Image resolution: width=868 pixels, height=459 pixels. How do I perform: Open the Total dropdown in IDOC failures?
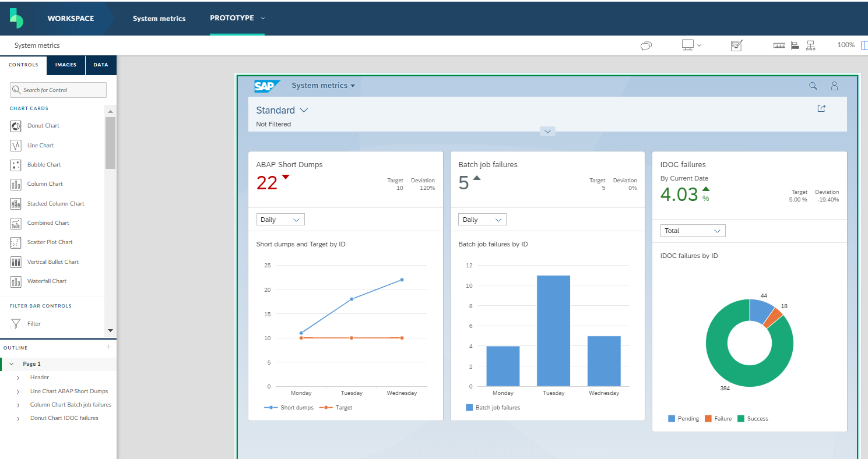(693, 231)
